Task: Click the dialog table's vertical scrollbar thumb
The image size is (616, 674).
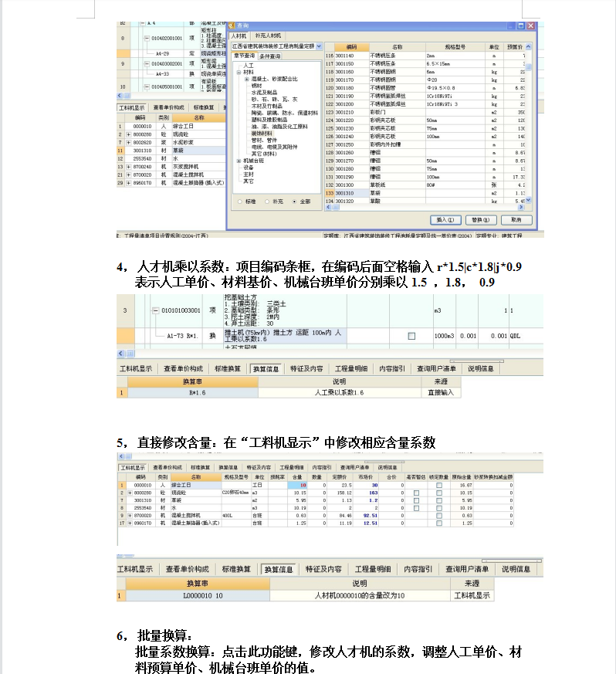Action: (x=528, y=67)
